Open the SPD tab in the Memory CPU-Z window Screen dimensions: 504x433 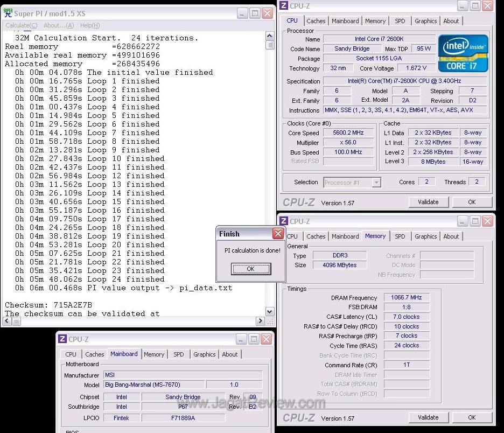pos(400,236)
